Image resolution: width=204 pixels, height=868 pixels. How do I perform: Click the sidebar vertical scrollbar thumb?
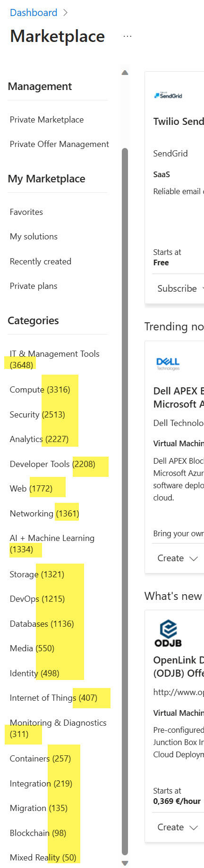pyautogui.click(x=125, y=501)
